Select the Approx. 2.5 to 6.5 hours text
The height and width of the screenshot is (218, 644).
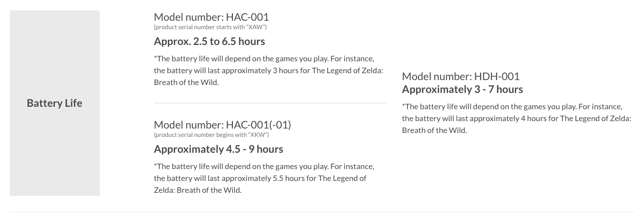point(209,41)
